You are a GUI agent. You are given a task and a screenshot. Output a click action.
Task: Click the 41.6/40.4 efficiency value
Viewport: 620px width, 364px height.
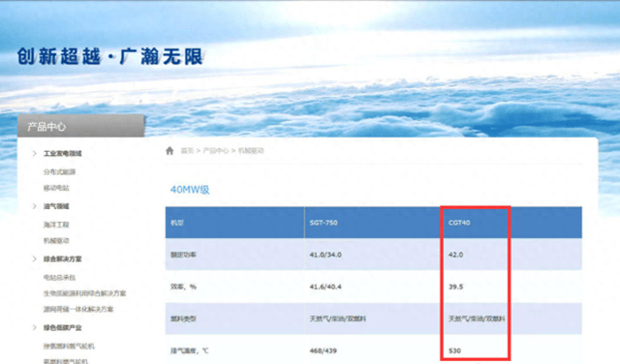(x=325, y=287)
